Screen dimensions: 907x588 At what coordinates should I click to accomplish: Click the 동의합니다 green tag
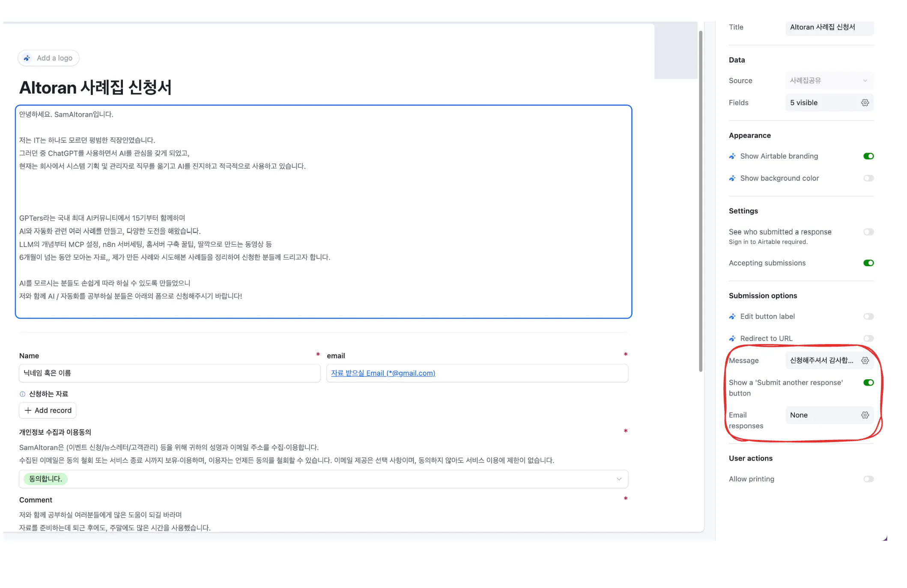(x=45, y=479)
